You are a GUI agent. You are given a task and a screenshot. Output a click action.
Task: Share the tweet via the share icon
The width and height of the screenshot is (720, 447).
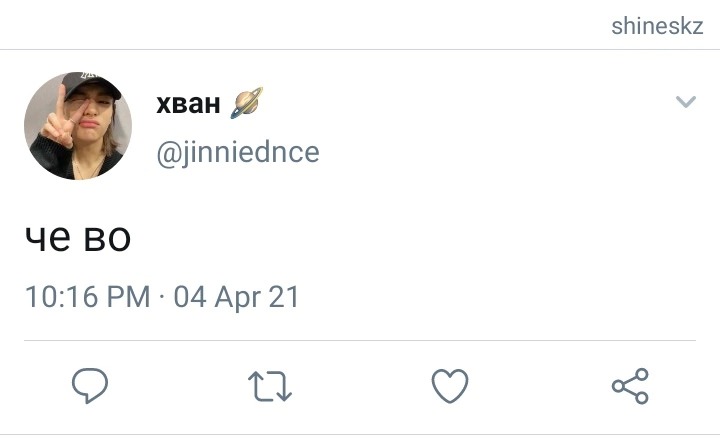(630, 386)
